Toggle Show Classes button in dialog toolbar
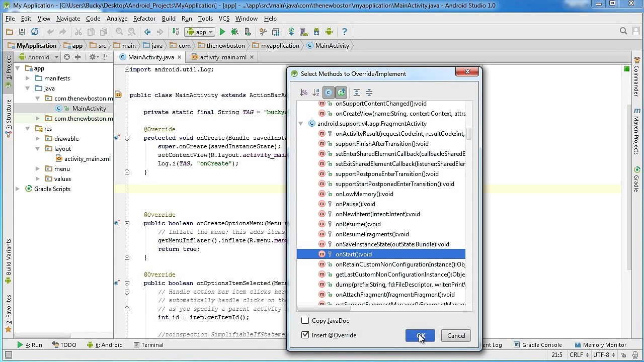Image resolution: width=644 pixels, height=362 pixels. click(329, 93)
